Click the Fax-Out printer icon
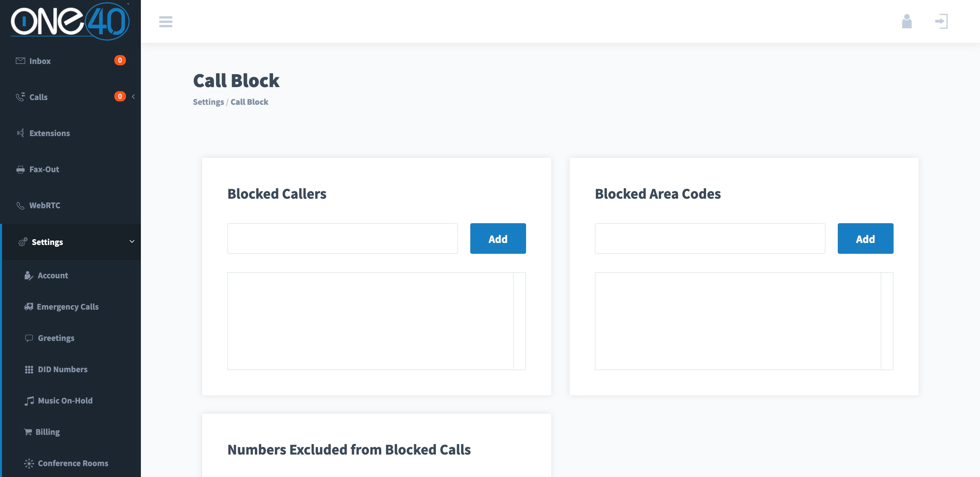 click(x=20, y=170)
